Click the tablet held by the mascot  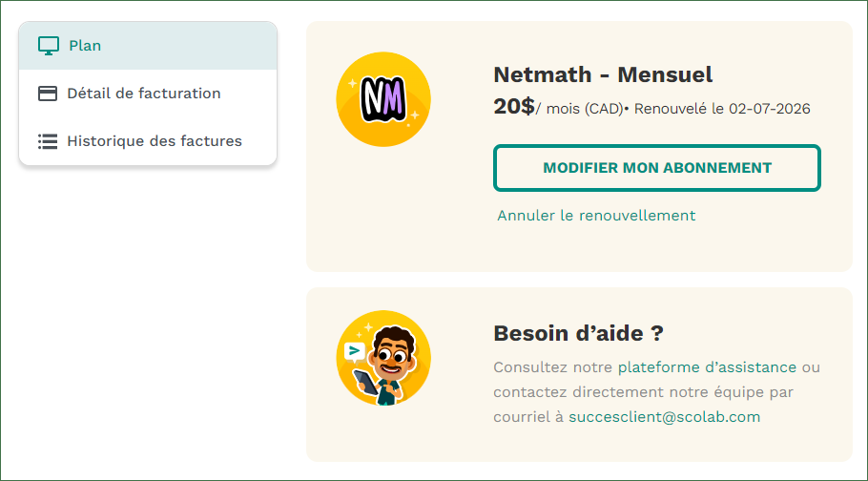[365, 382]
